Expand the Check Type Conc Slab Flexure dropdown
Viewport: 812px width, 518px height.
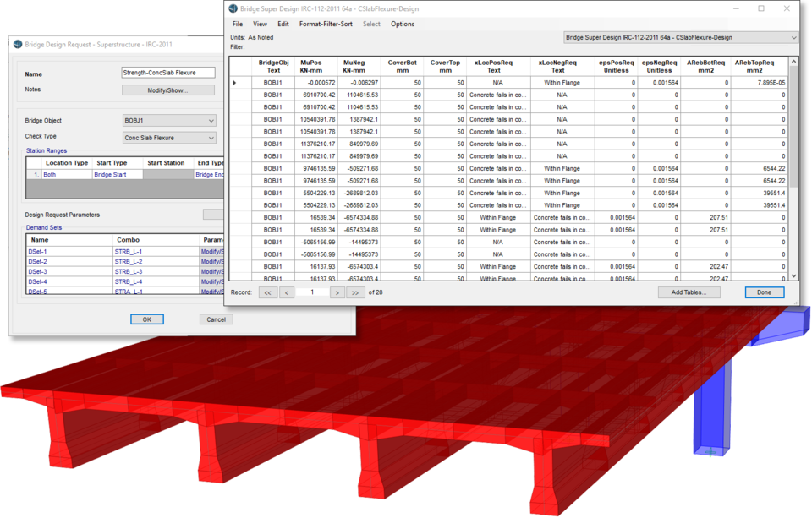(x=169, y=138)
